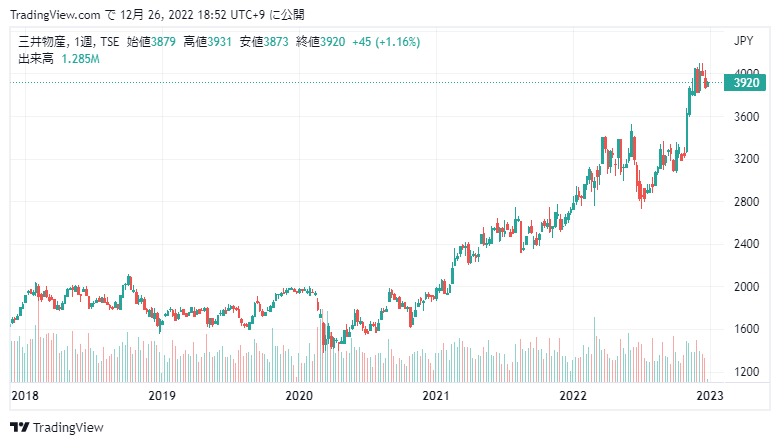
Task: Click the 2022 time axis label
Action: coord(573,395)
